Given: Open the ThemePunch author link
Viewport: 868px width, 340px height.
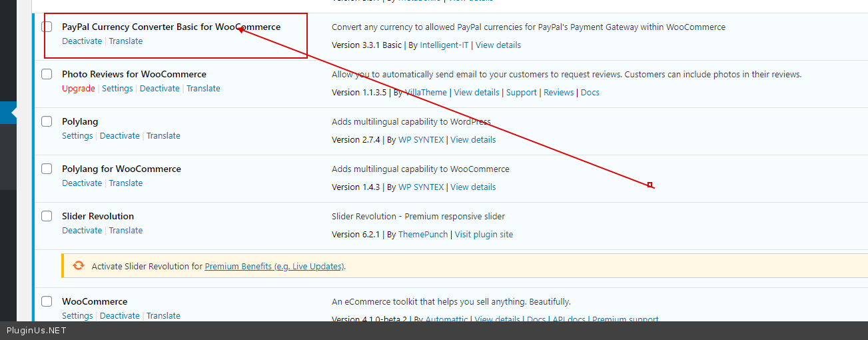Looking at the screenshot, I should click(x=423, y=235).
